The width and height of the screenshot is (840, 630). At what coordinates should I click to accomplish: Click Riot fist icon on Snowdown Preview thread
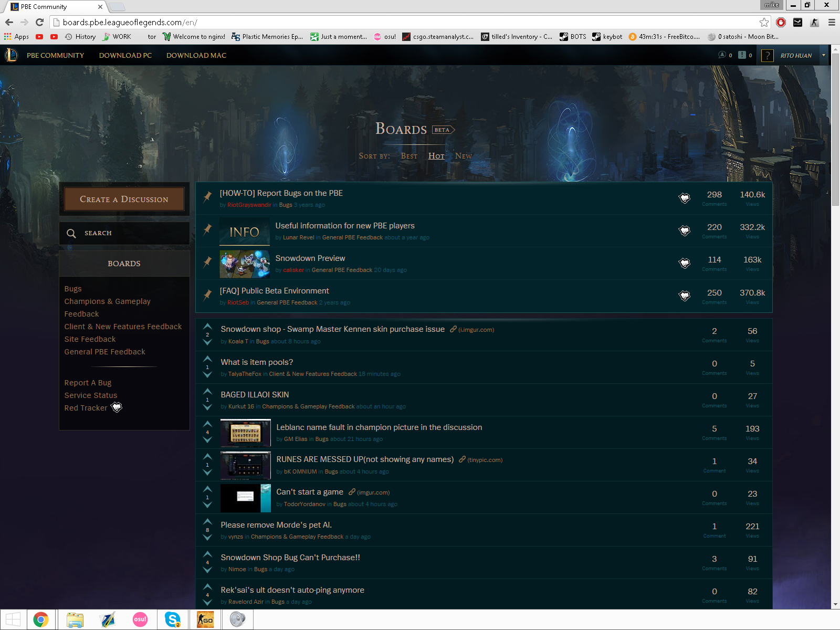[x=685, y=263]
